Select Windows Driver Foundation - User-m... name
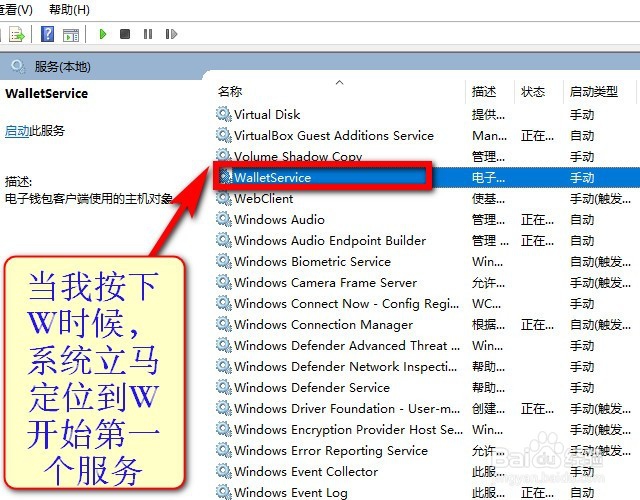 click(x=347, y=409)
